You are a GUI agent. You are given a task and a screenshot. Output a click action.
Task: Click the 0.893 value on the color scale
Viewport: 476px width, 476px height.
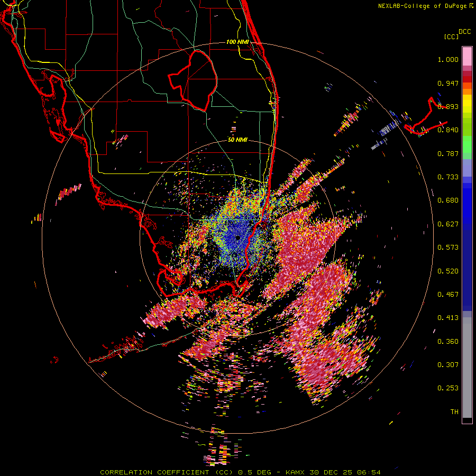tap(448, 106)
